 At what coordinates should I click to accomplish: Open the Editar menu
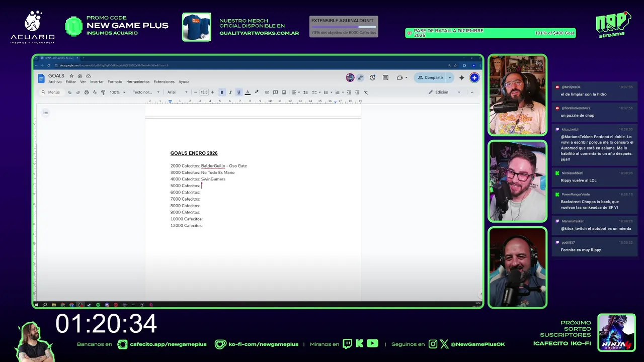click(70, 82)
